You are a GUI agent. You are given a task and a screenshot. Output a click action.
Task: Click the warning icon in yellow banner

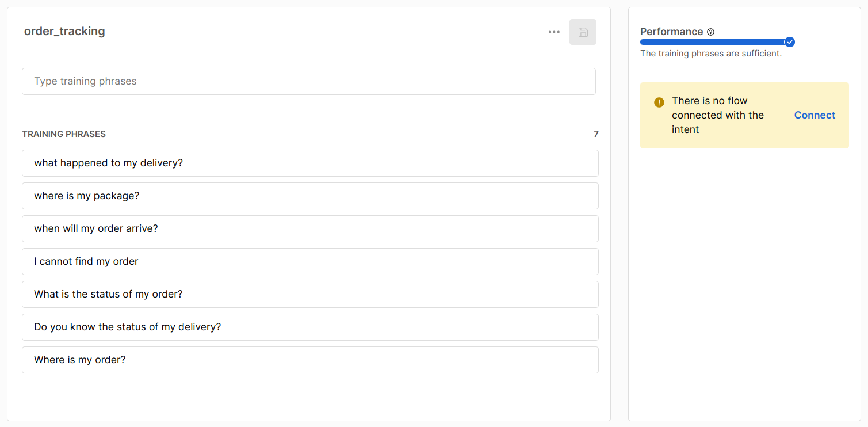click(659, 102)
